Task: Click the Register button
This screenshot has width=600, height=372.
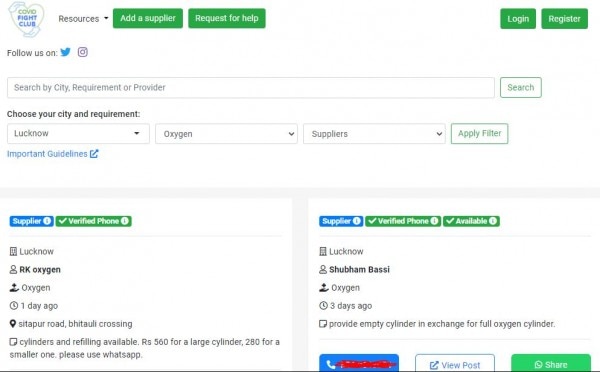Action: point(564,19)
